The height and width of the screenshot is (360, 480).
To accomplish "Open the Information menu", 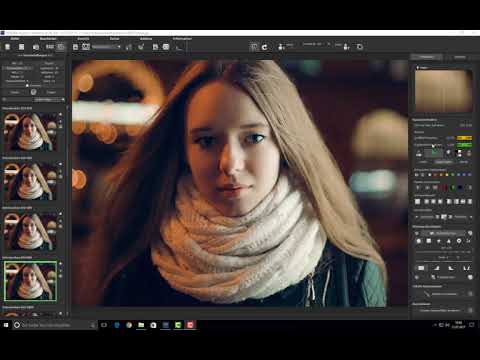I will (182, 39).
